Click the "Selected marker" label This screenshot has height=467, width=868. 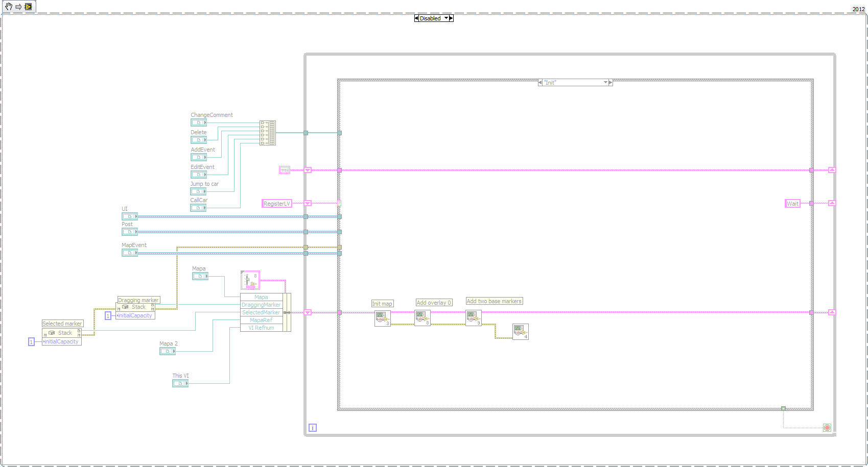pos(62,324)
